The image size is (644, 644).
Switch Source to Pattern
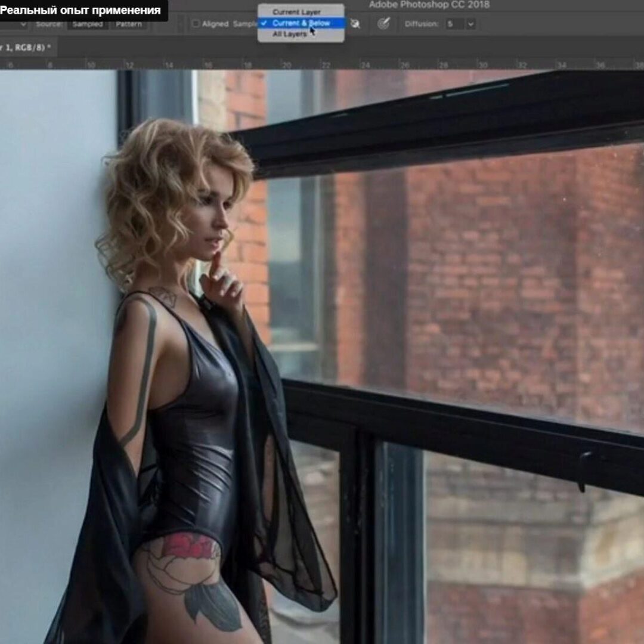129,24
